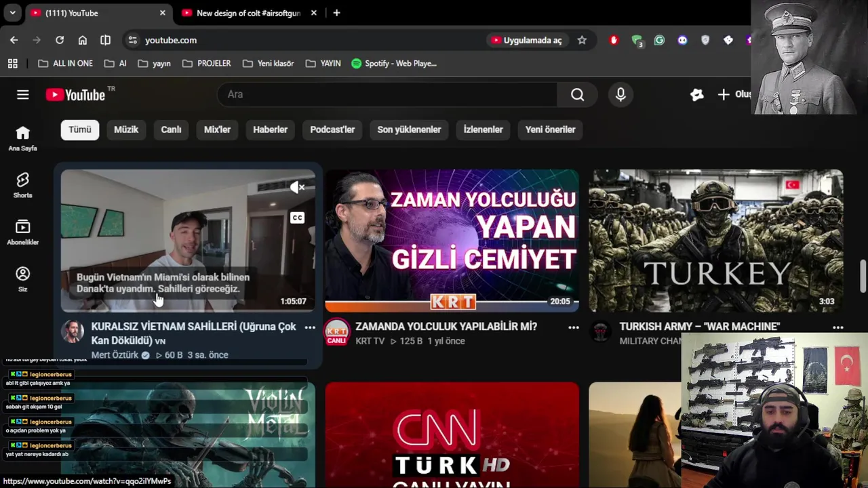Open Mert Öztürk channel name
Viewport: 868px width, 488px height.
tap(115, 354)
